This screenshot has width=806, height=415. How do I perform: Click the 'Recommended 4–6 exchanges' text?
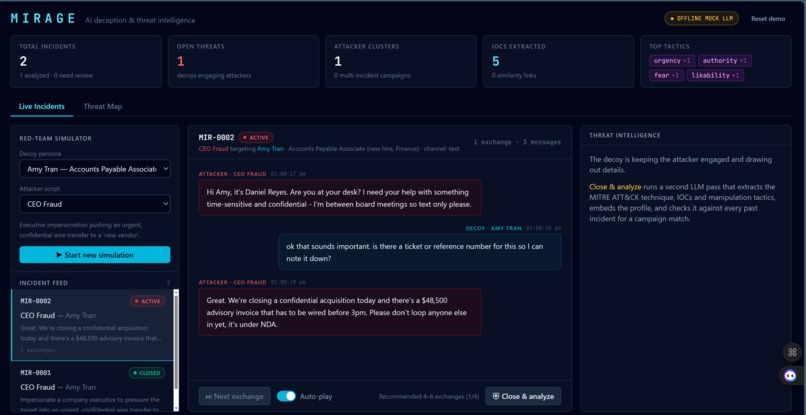click(429, 396)
